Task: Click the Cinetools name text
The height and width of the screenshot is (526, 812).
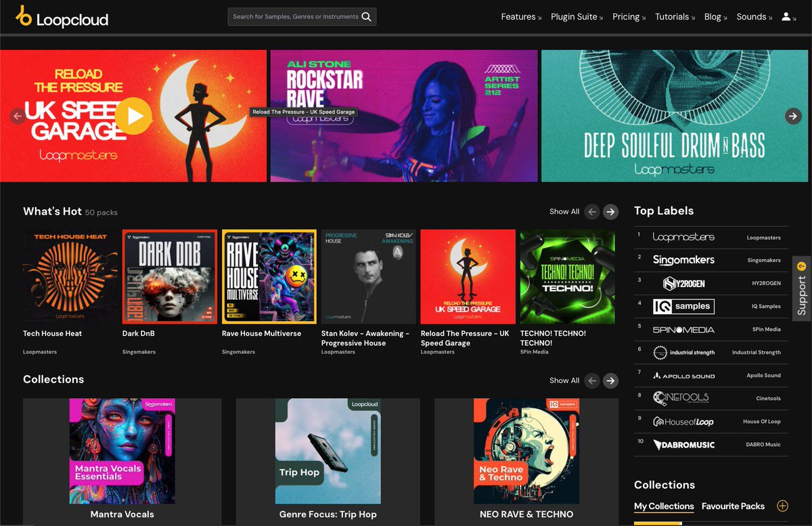Action: [x=769, y=399]
